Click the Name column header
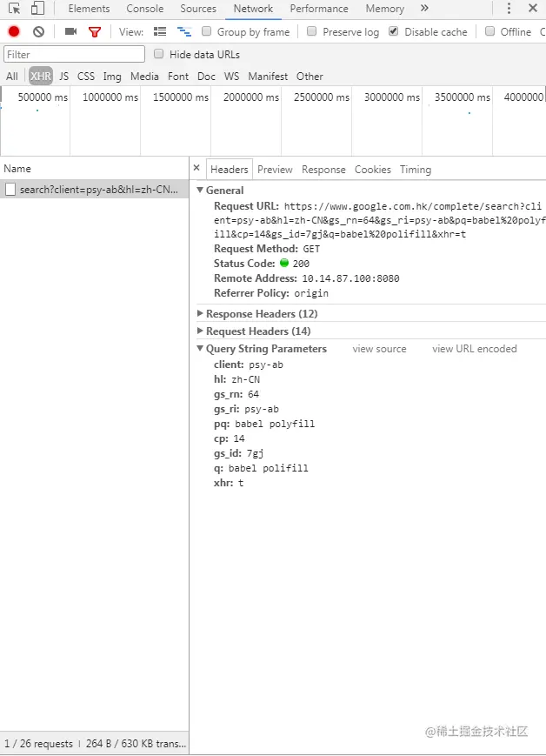The image size is (546, 756). coord(17,168)
